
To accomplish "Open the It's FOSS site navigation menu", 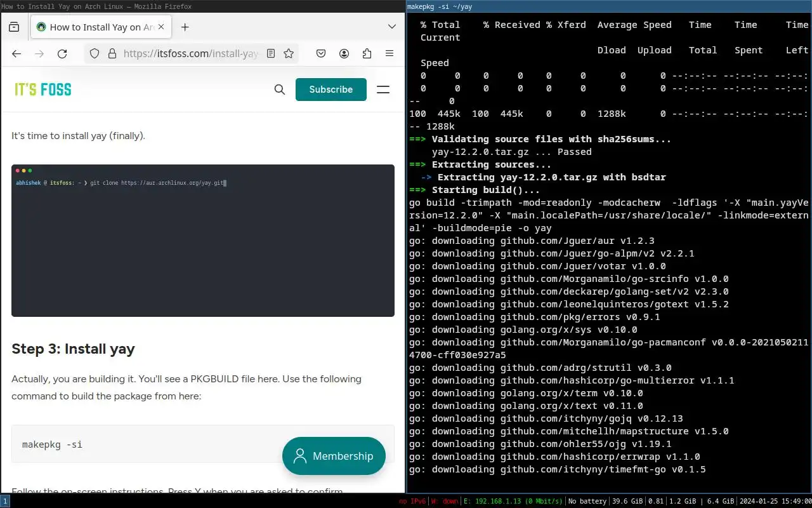I will [383, 90].
